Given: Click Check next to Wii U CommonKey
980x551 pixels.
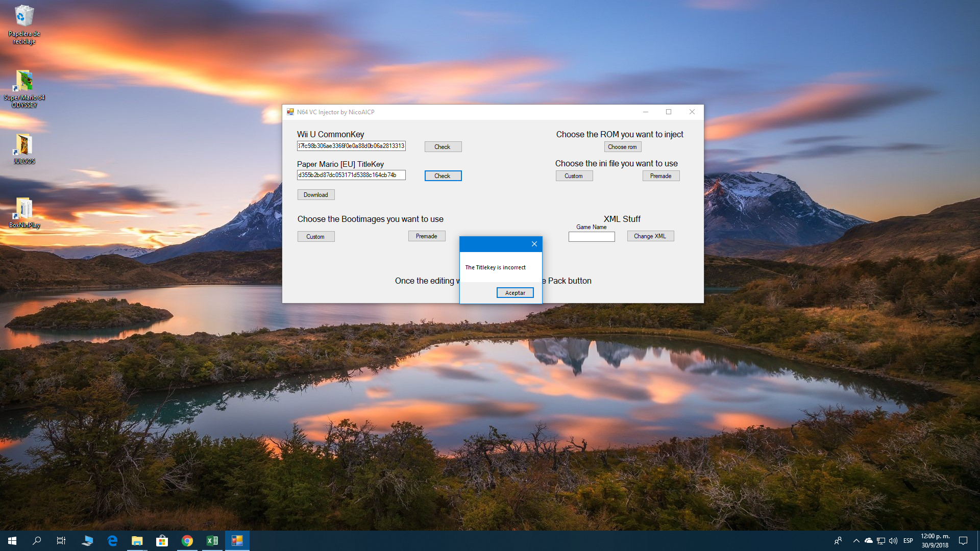Looking at the screenshot, I should click(443, 147).
